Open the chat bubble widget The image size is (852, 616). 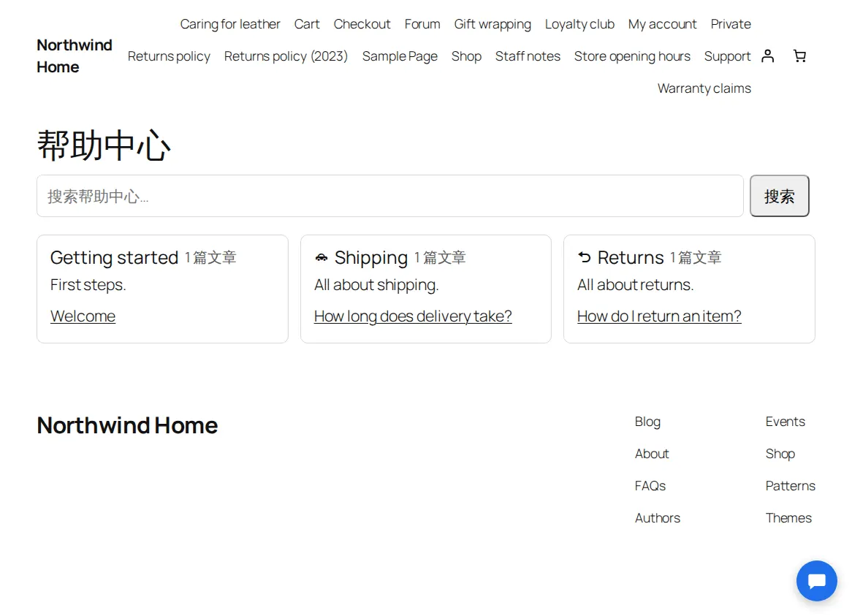[x=817, y=581]
